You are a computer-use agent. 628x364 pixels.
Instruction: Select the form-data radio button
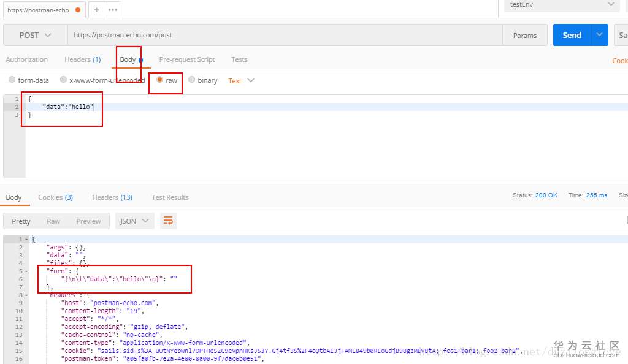pos(12,80)
